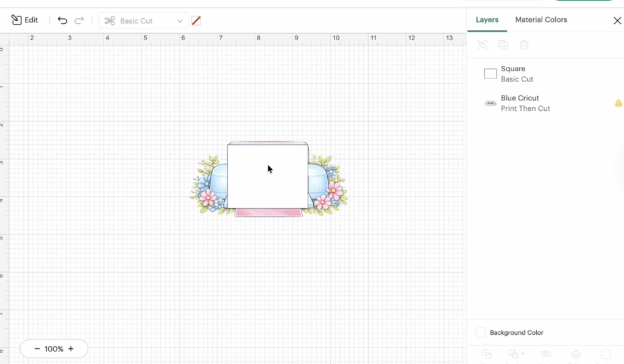This screenshot has width=624, height=364.
Task: Click the Duplicate layer icon
Action: (x=503, y=44)
